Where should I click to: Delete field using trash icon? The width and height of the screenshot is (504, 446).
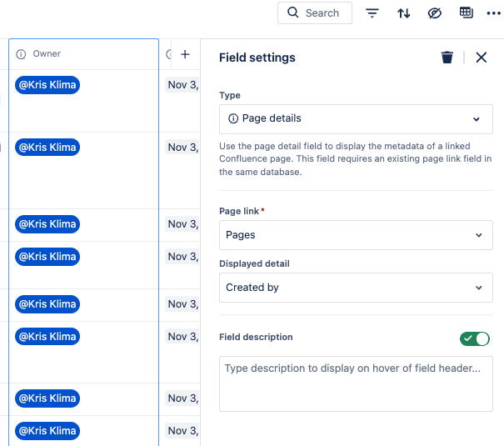point(447,58)
